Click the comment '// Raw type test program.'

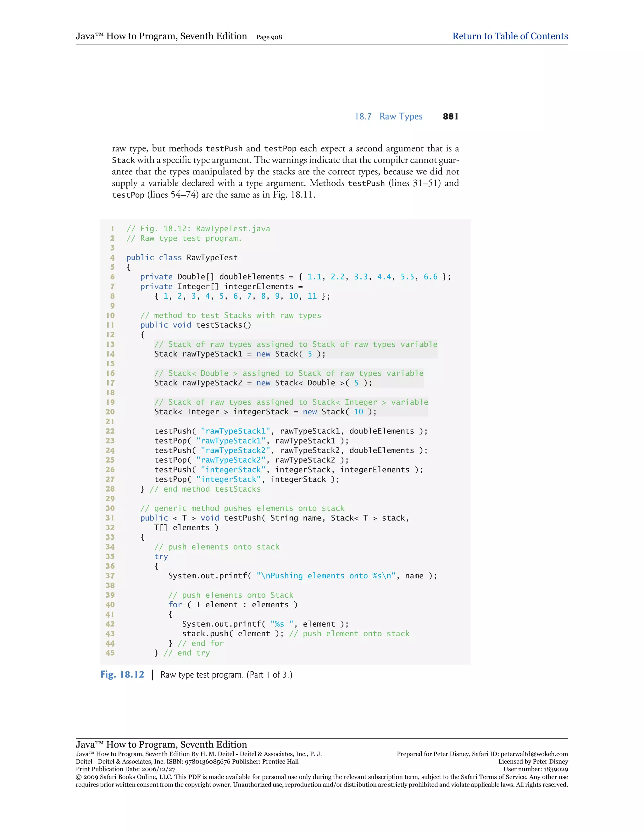pyautogui.click(x=184, y=238)
